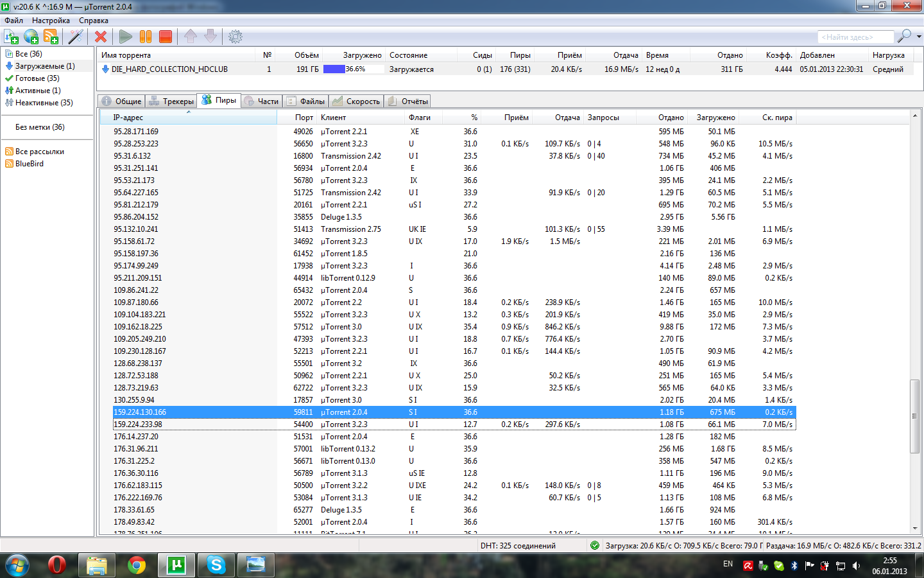924x578 pixels.
Task: Click scroll up arrow of peers list
Action: [x=915, y=116]
